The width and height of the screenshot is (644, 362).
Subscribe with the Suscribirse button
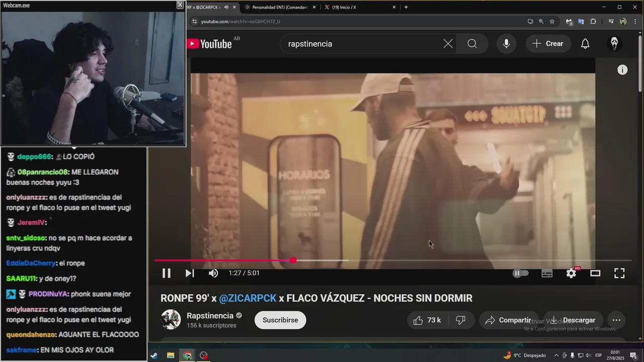click(x=280, y=320)
